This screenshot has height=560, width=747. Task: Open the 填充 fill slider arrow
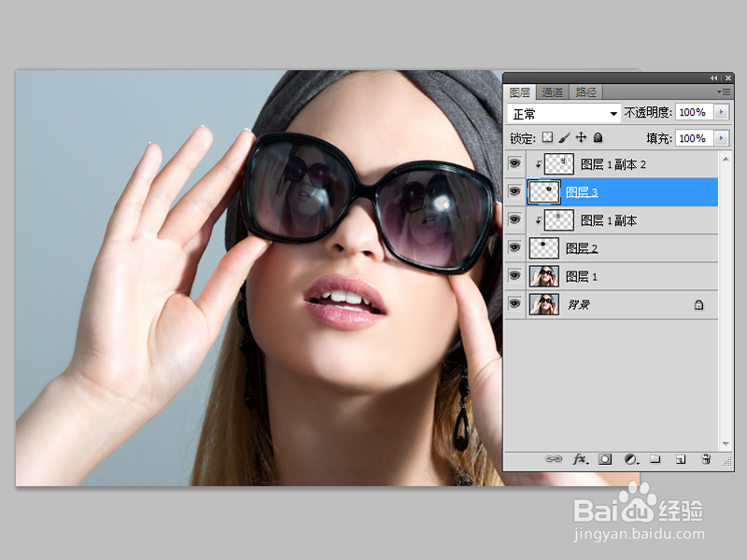(721, 138)
